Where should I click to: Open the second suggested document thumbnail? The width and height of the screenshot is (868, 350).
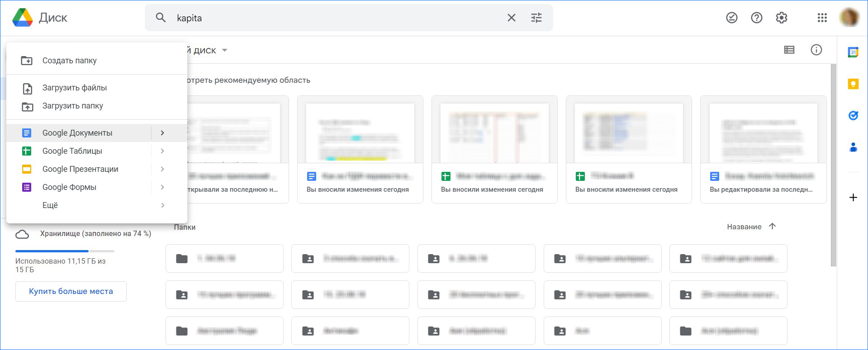coord(360,133)
